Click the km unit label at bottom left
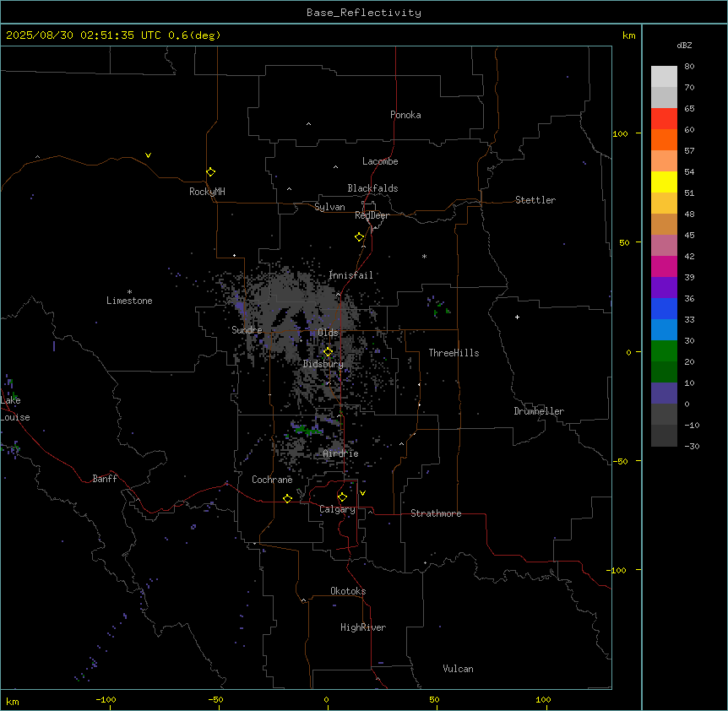This screenshot has width=728, height=711. [x=13, y=701]
